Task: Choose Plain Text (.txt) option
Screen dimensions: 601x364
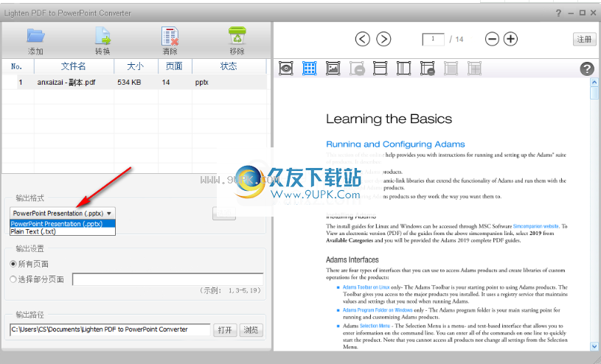Action: pyautogui.click(x=63, y=231)
